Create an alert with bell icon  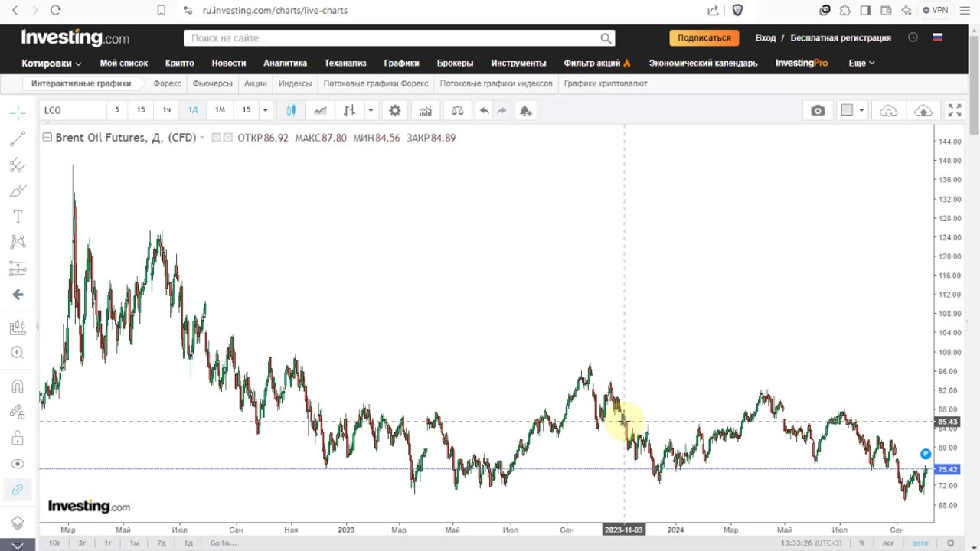pyautogui.click(x=525, y=110)
